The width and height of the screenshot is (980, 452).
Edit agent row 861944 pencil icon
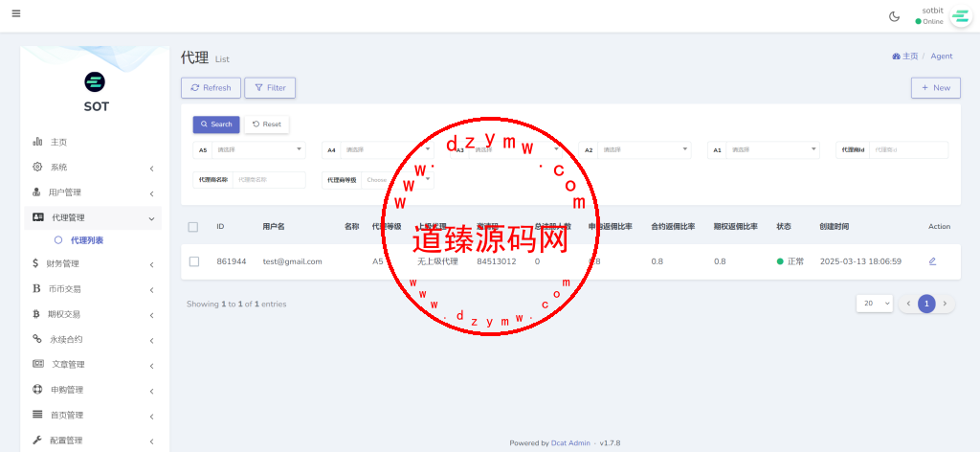pos(932,261)
